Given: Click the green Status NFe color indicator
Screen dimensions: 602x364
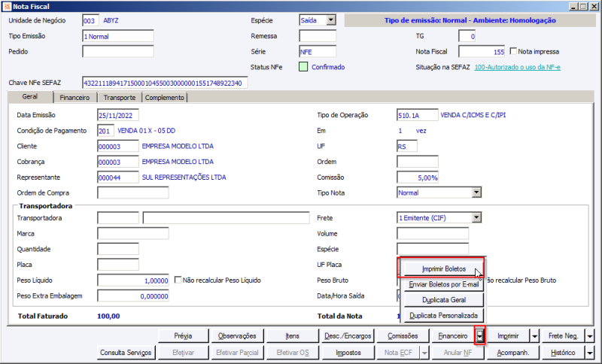Looking at the screenshot, I should point(303,67).
